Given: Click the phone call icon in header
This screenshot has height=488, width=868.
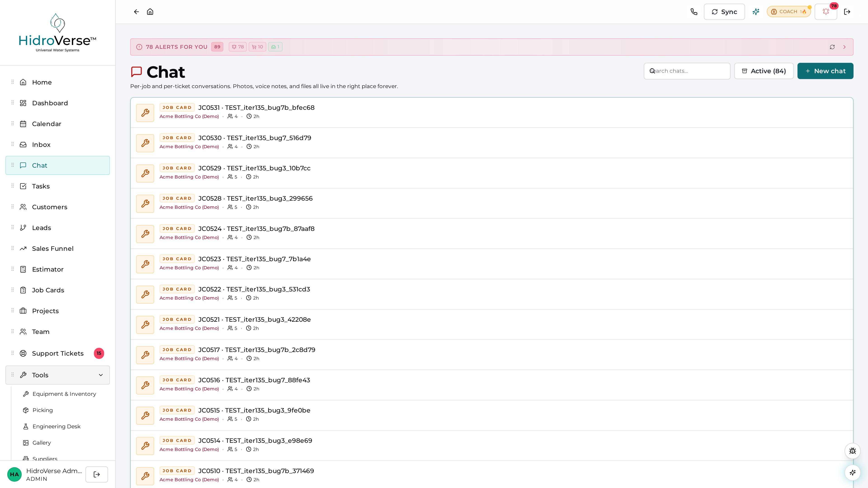Looking at the screenshot, I should (x=694, y=12).
